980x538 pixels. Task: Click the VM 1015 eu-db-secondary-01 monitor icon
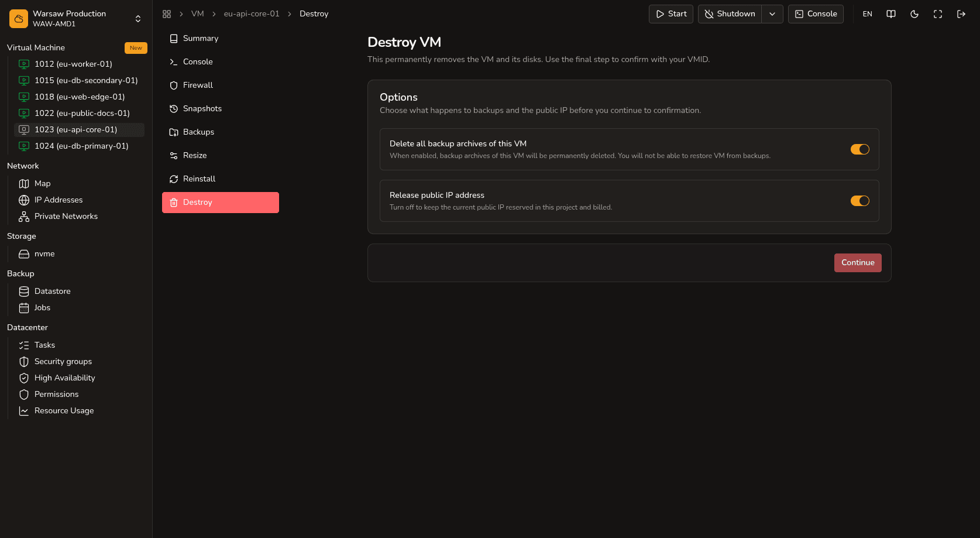24,81
